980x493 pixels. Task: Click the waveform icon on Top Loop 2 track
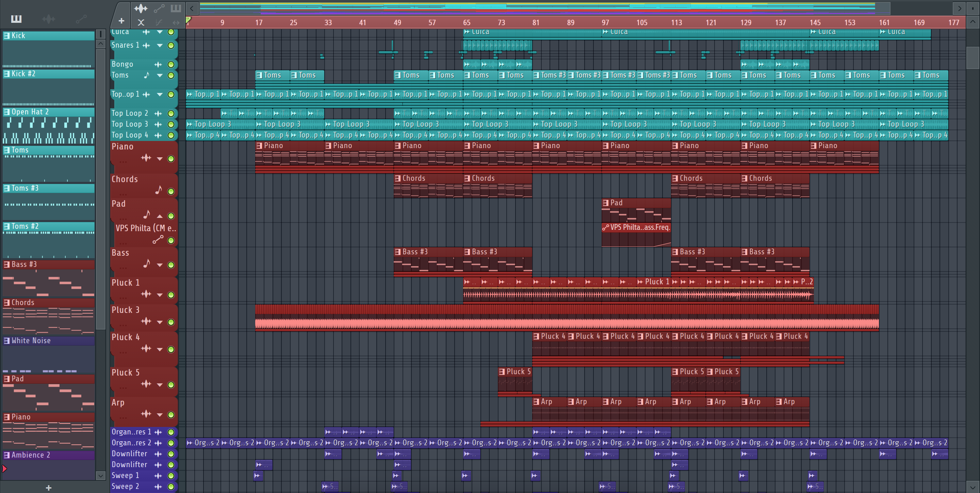point(158,113)
